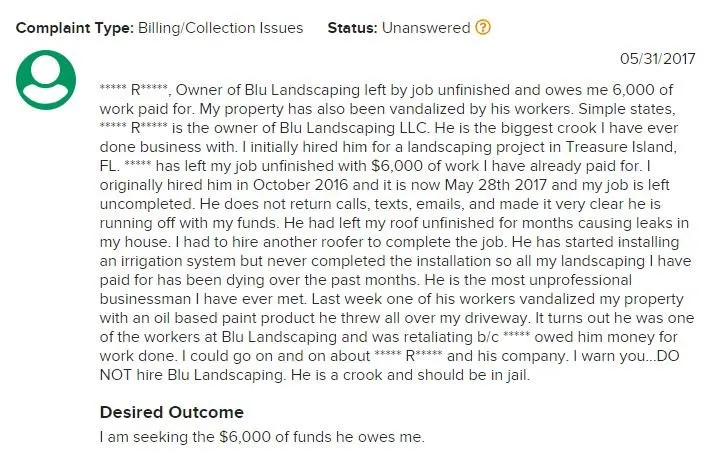Click the "I am seeking the $6,000" sentence
The width and height of the screenshot is (710, 462).
[262, 437]
